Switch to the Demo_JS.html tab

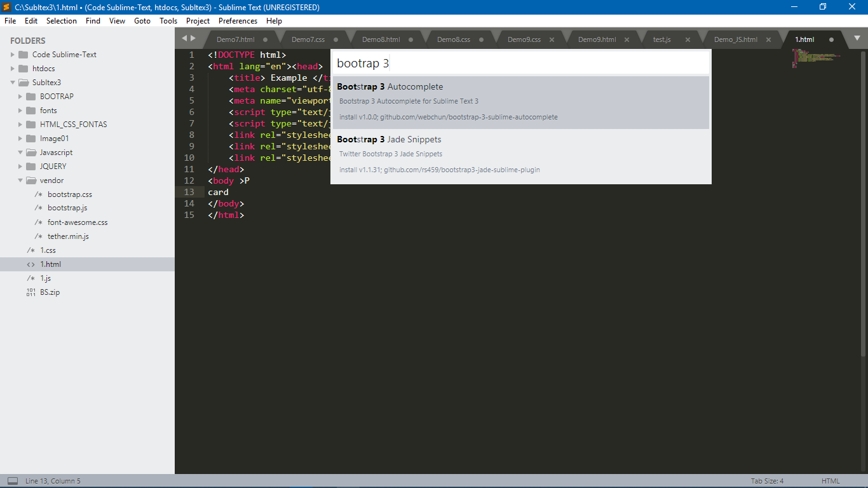(x=736, y=39)
